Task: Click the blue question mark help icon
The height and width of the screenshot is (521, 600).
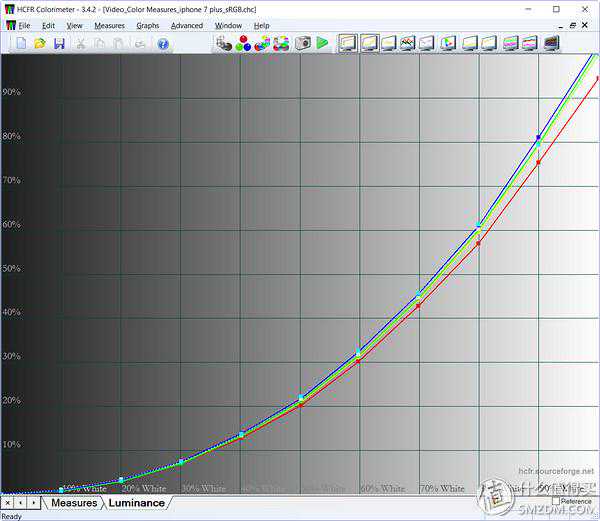Action: (163, 43)
